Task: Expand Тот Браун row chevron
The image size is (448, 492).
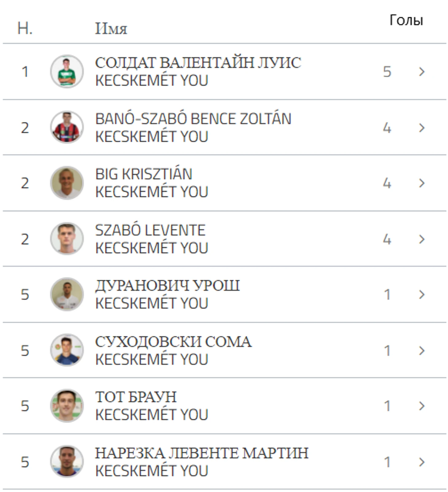Action: click(422, 406)
